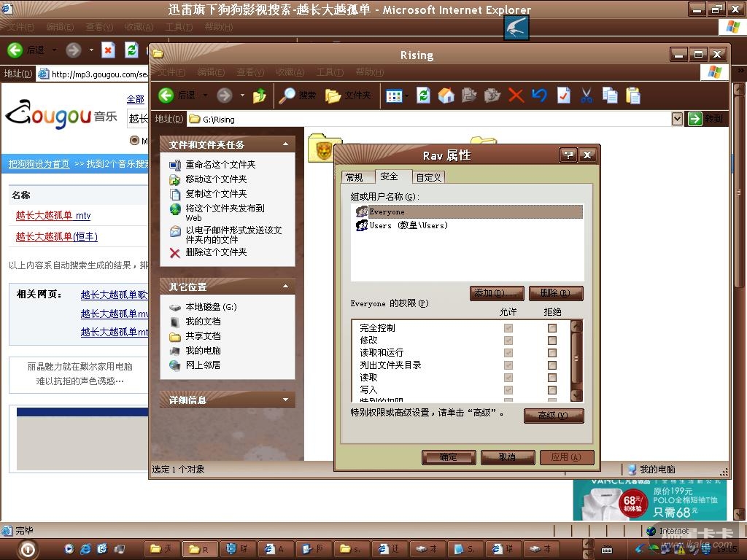Click the red X delete icon in Rising toolbar
This screenshot has width=747, height=560.
point(516,96)
